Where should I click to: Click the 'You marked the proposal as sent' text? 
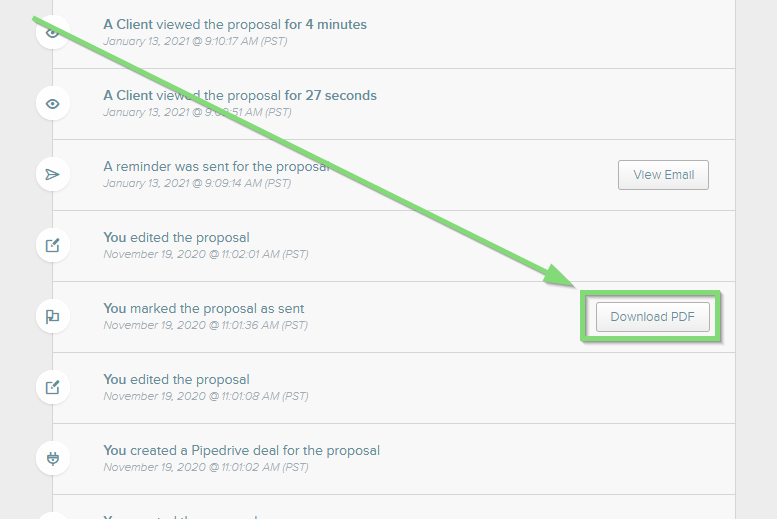click(204, 309)
